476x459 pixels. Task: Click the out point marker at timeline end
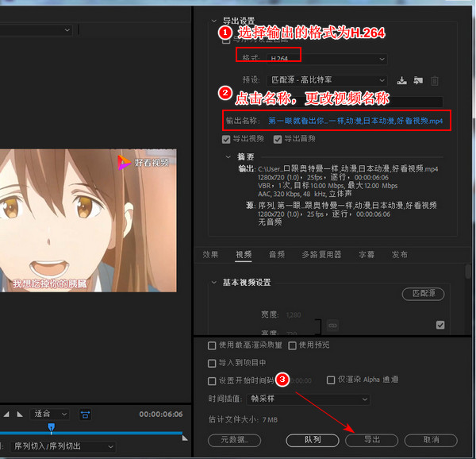(x=185, y=438)
